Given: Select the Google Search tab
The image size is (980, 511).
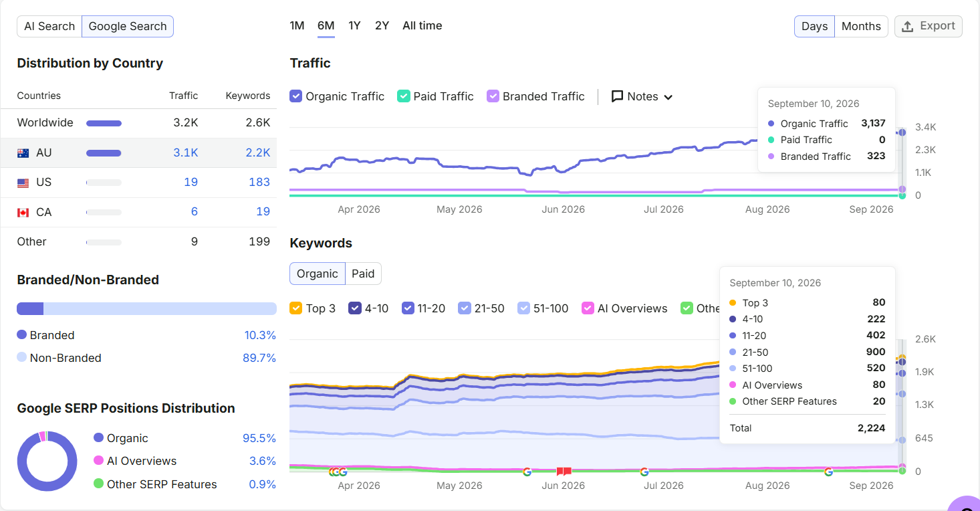Looking at the screenshot, I should (128, 26).
